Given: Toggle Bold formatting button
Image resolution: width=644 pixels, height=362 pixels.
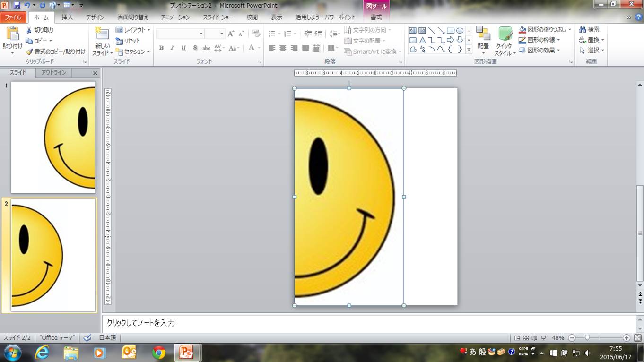Looking at the screenshot, I should click(161, 48).
